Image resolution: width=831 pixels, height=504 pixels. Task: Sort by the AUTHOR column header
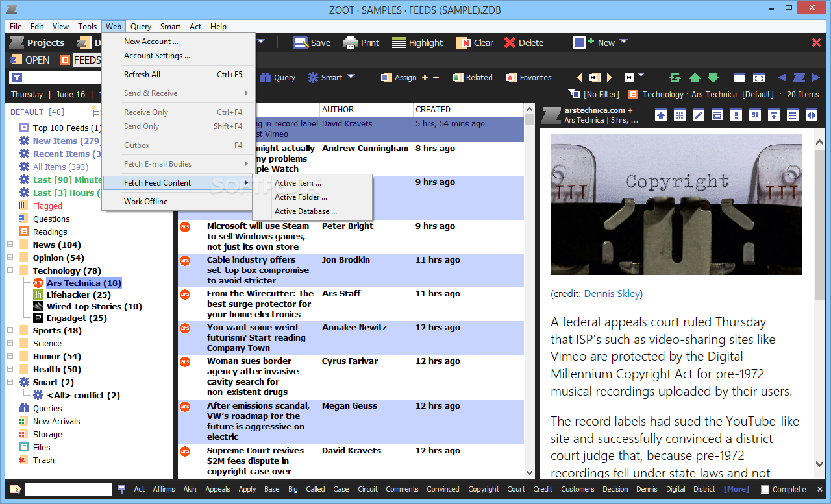point(366,110)
